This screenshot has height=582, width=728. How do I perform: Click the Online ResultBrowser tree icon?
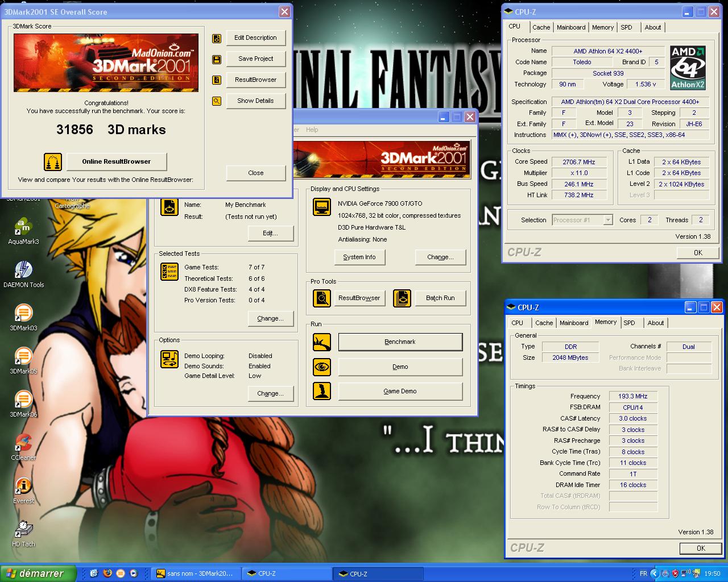pyautogui.click(x=53, y=162)
